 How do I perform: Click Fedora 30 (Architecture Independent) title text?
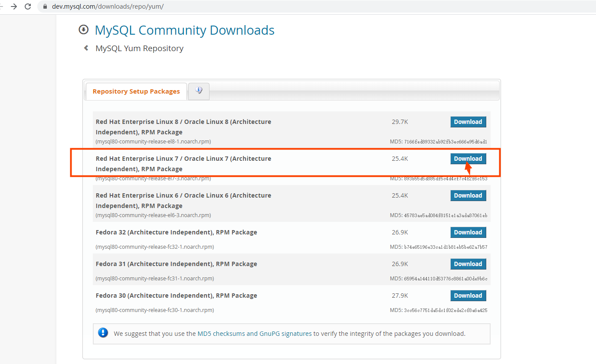coord(176,296)
